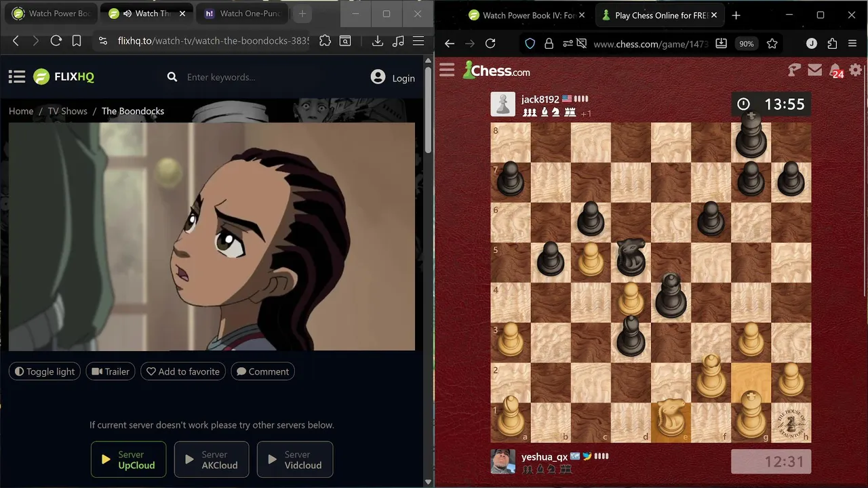Go to TV Shows breadcrumb link
The image size is (868, 488).
point(67,111)
